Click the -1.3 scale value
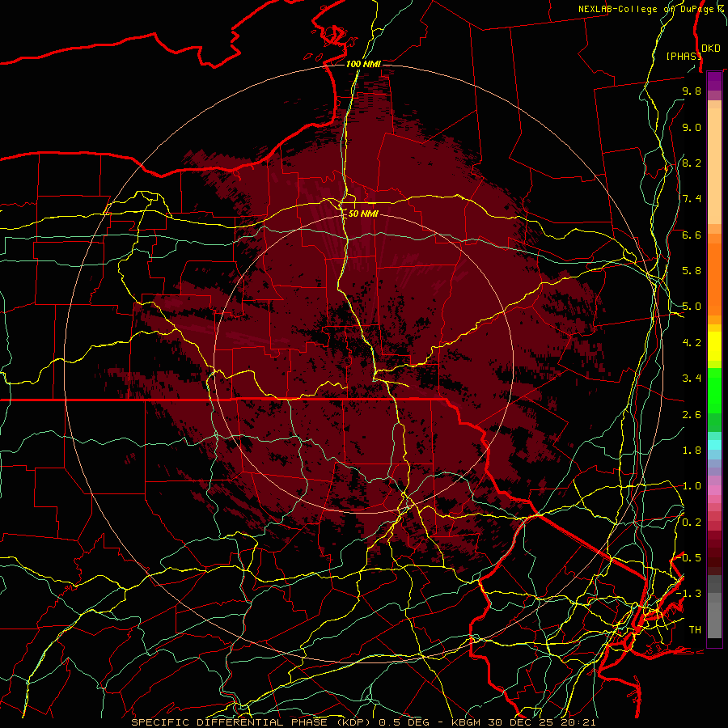728x728 pixels. [688, 595]
